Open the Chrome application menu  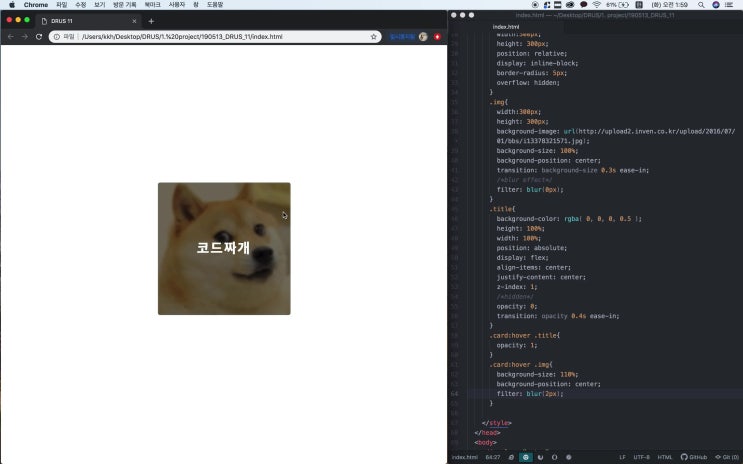(36, 5)
